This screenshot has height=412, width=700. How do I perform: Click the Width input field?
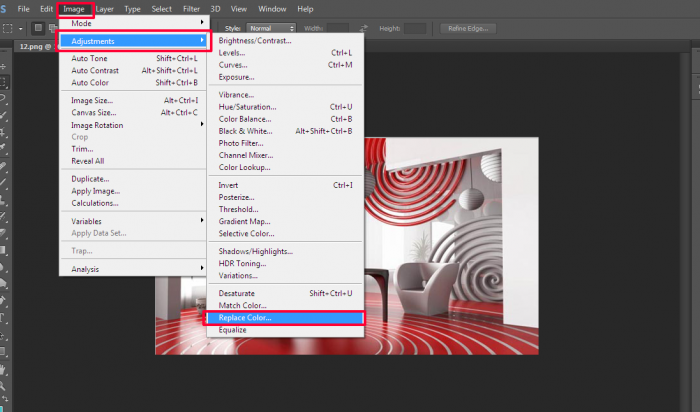338,28
